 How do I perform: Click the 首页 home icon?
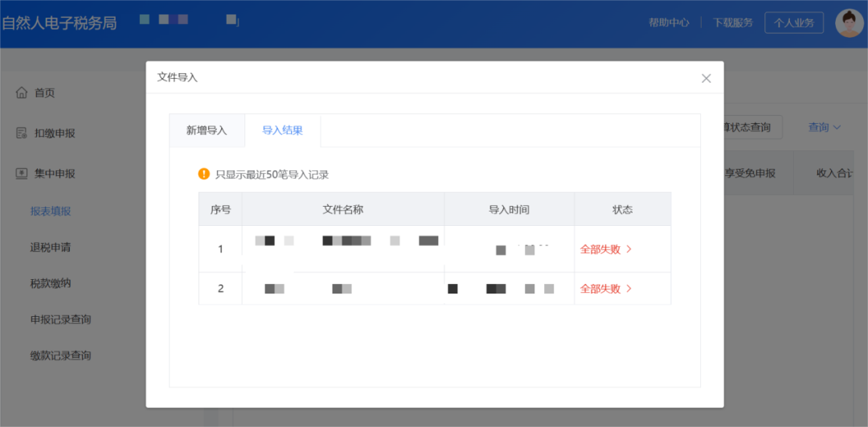coord(22,92)
